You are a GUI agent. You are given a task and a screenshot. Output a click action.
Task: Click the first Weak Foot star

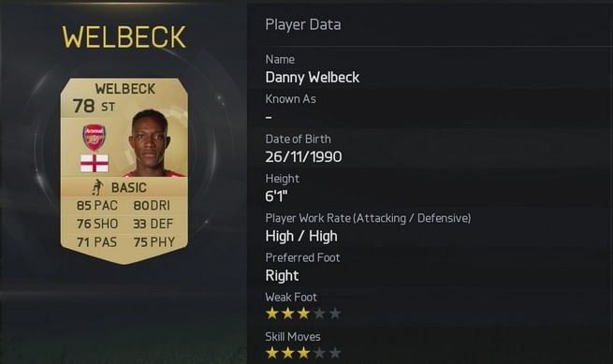tap(271, 313)
